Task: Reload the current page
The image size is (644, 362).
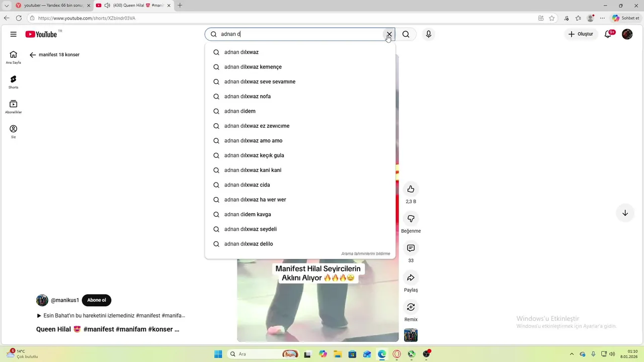Action: point(19,18)
